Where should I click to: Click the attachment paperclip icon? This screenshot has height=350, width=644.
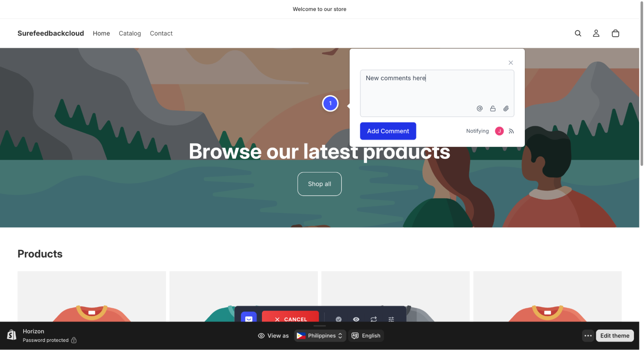506,109
